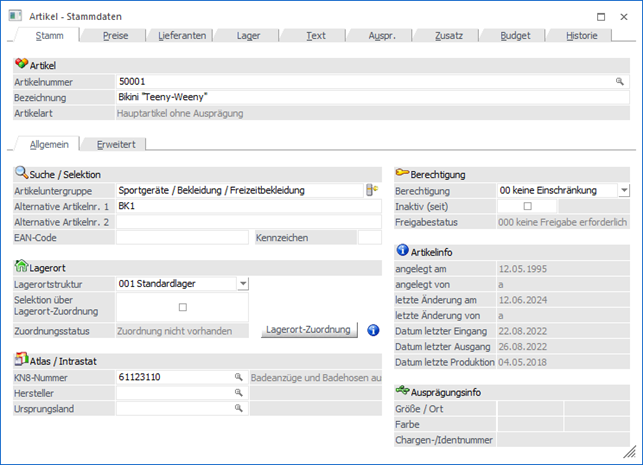
Task: Switch to the Preise tab
Action: click(115, 35)
